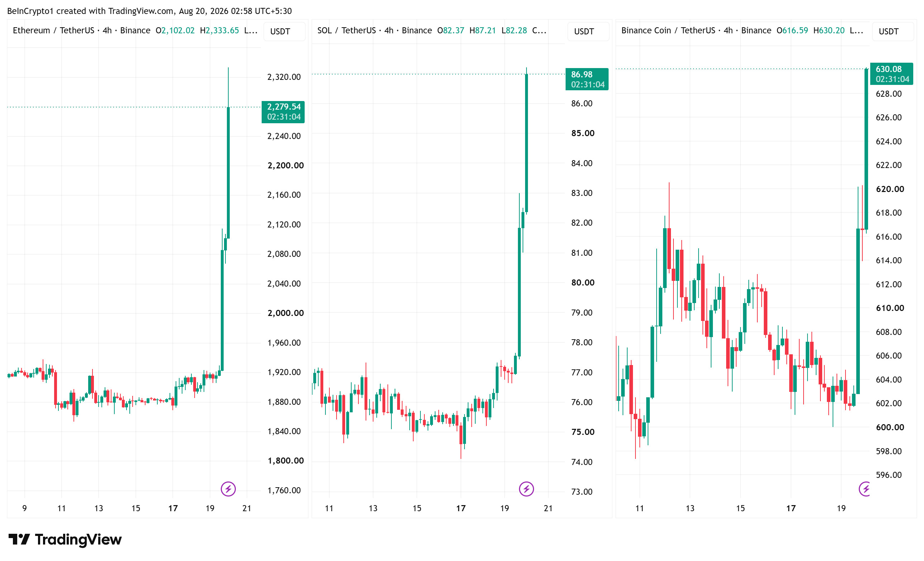
Task: Click the 80.00 price level on SOL axis
Action: (x=583, y=283)
